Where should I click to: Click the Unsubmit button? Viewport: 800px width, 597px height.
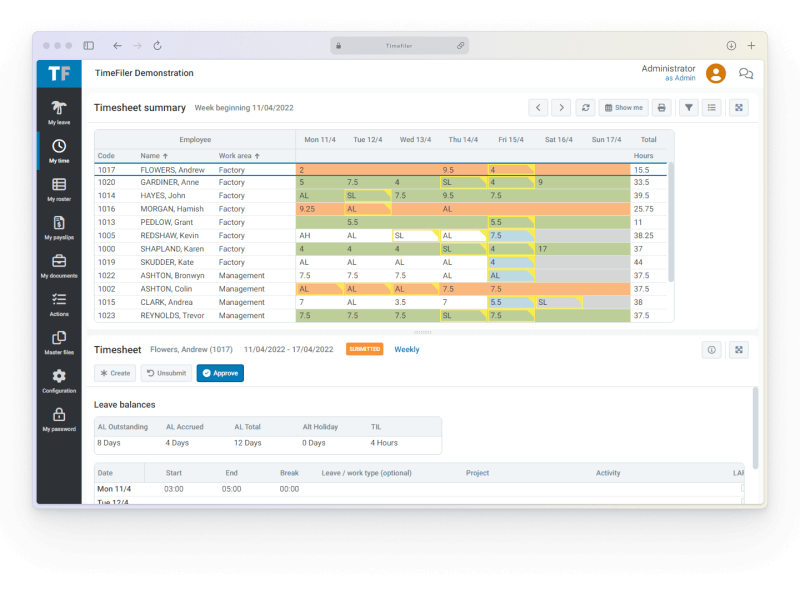click(x=166, y=373)
